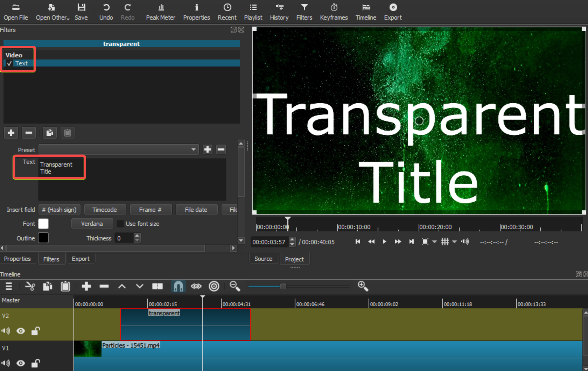The width and height of the screenshot is (588, 371).
Task: Open the Preset dropdown
Action: click(119, 149)
